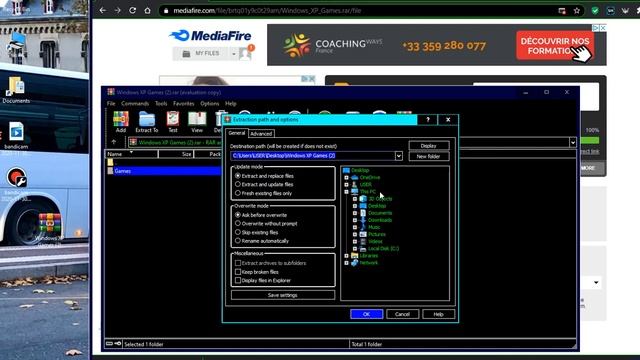Click the Cancel button in extraction dialog

tap(402, 314)
